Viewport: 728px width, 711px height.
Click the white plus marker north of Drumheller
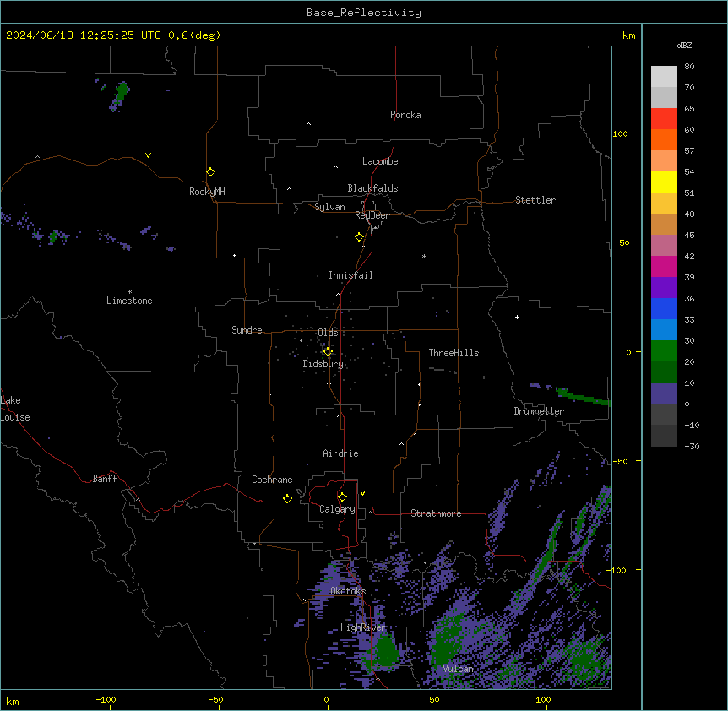tap(517, 317)
